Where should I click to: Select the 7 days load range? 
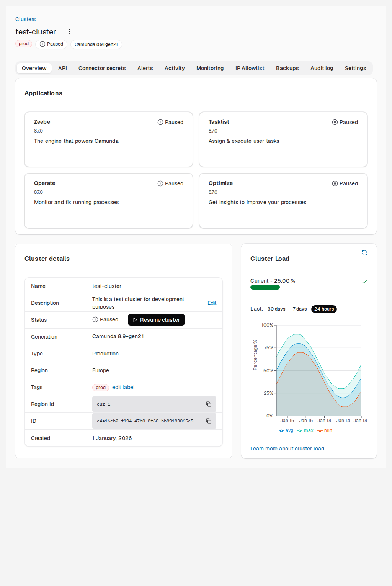(300, 309)
